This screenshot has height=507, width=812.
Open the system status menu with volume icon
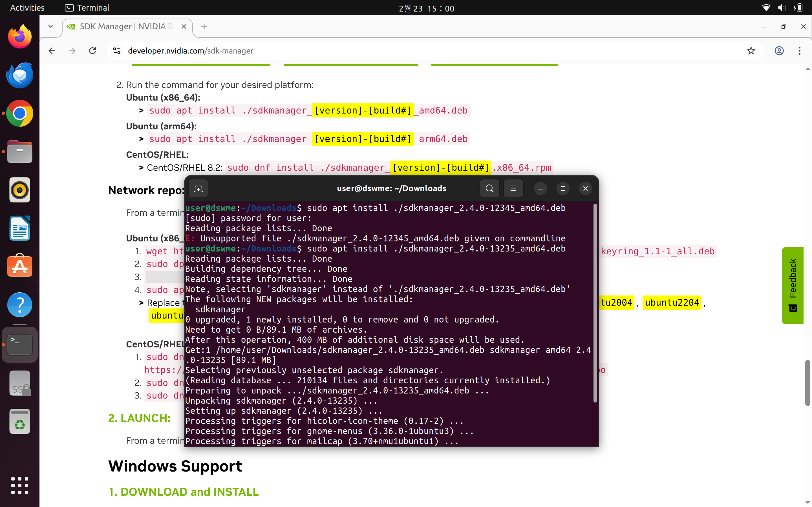pos(782,8)
